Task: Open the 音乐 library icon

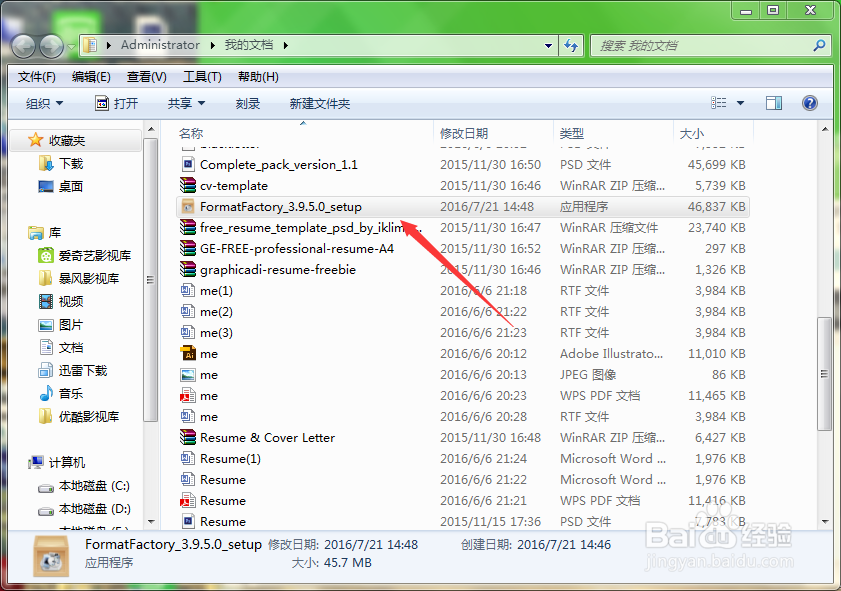Action: click(46, 394)
